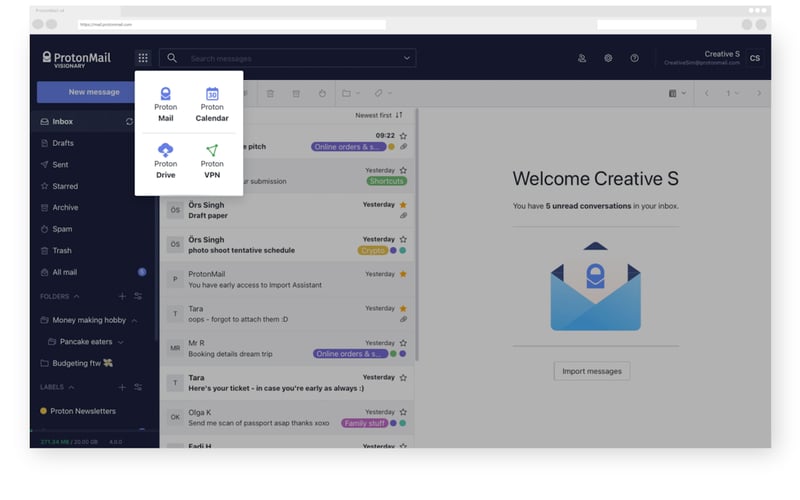Open Olga K's passport scan message
The width and height of the screenshot is (800, 500).
coord(288,417)
